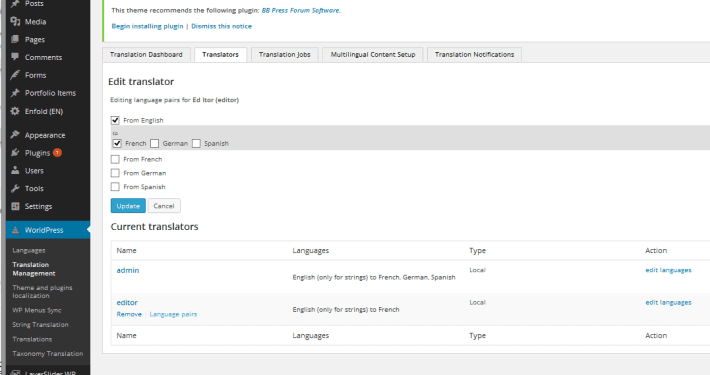
Task: Open the Comments menu label
Action: [43, 58]
